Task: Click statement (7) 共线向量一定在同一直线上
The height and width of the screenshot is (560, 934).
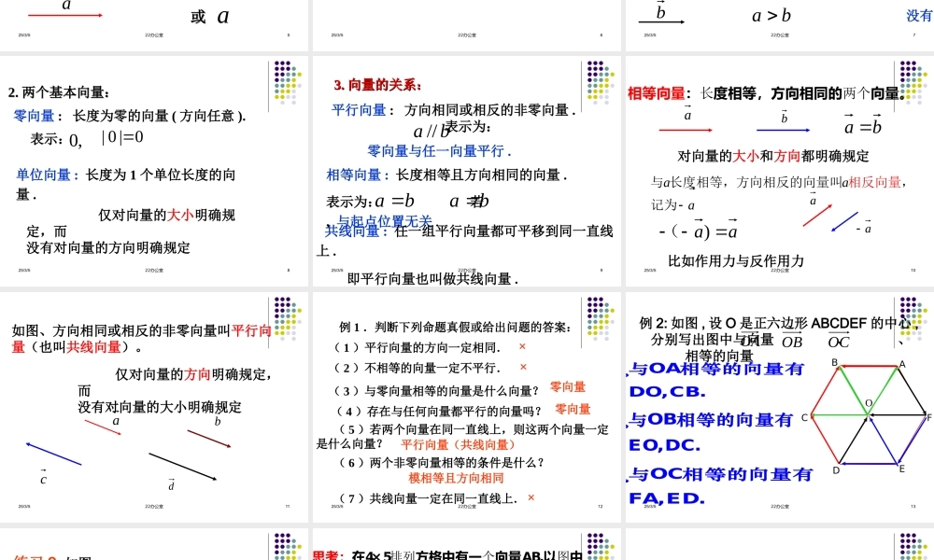Action: 427,498
